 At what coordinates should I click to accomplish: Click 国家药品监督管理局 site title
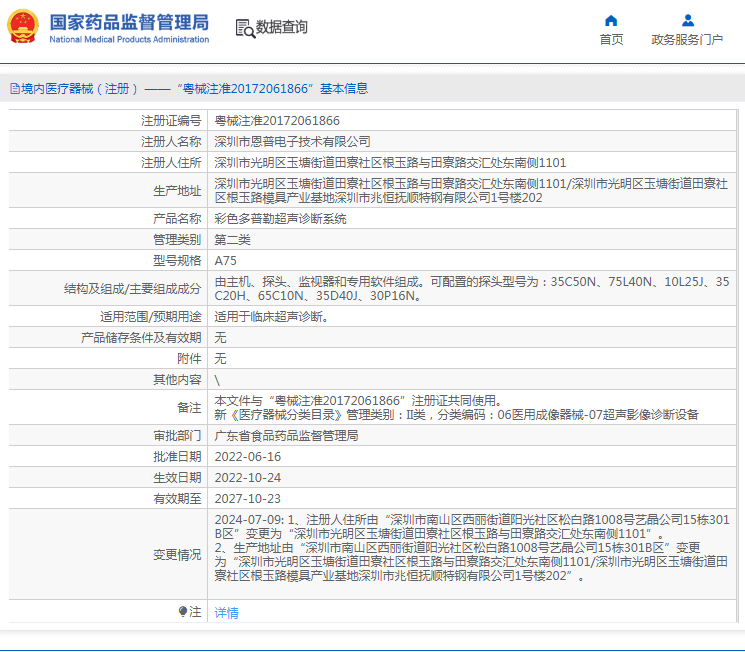[129, 22]
